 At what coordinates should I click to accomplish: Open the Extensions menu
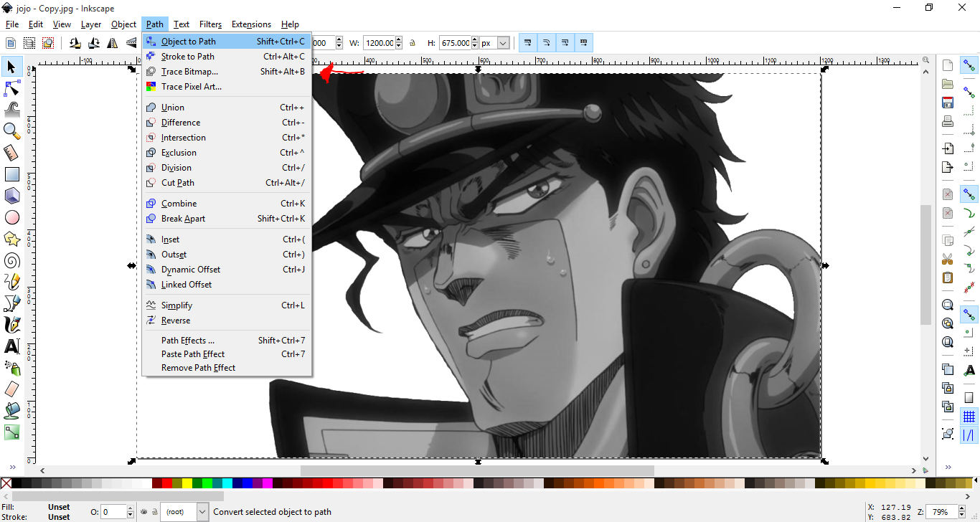[x=251, y=24]
